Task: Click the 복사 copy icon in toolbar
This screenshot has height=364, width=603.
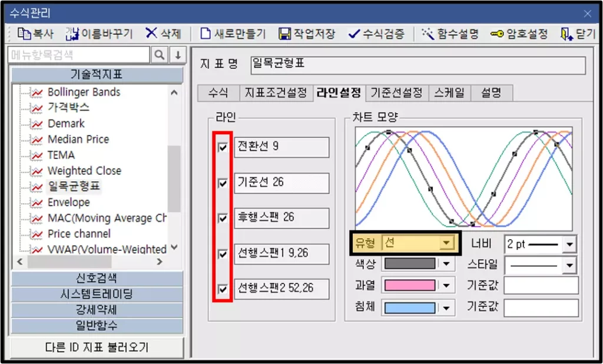Action: (24, 34)
